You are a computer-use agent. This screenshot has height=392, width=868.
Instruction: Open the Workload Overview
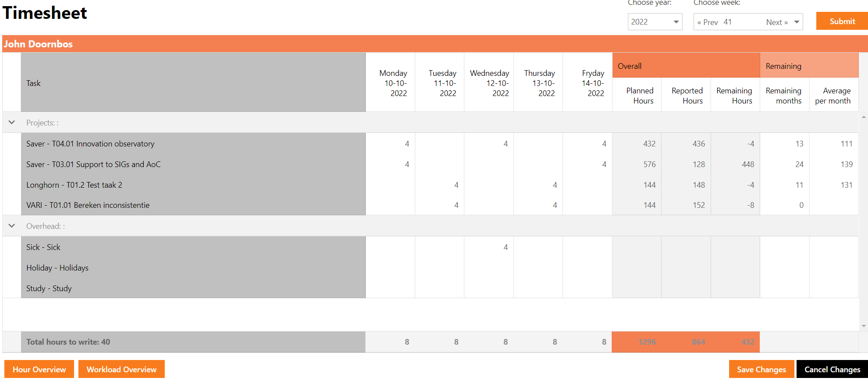pos(121,369)
